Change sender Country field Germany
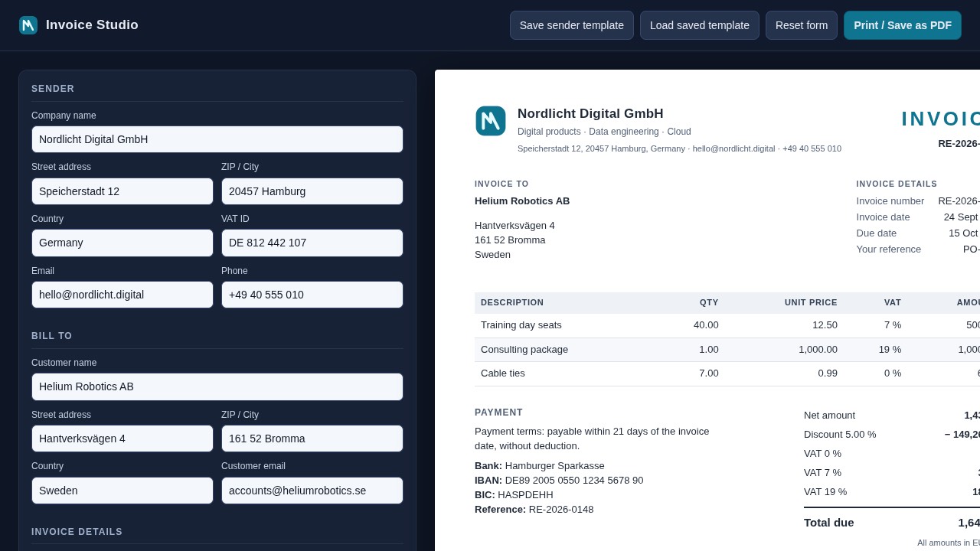Image resolution: width=980 pixels, height=551 pixels. [x=122, y=243]
